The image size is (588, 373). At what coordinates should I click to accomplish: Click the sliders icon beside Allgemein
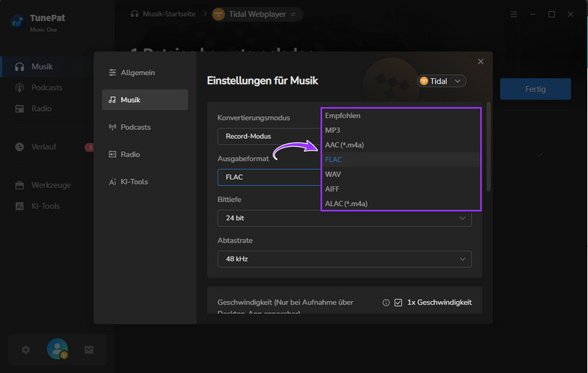(112, 73)
